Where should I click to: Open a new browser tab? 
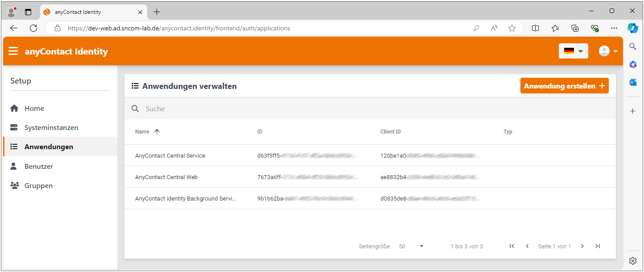click(x=157, y=12)
